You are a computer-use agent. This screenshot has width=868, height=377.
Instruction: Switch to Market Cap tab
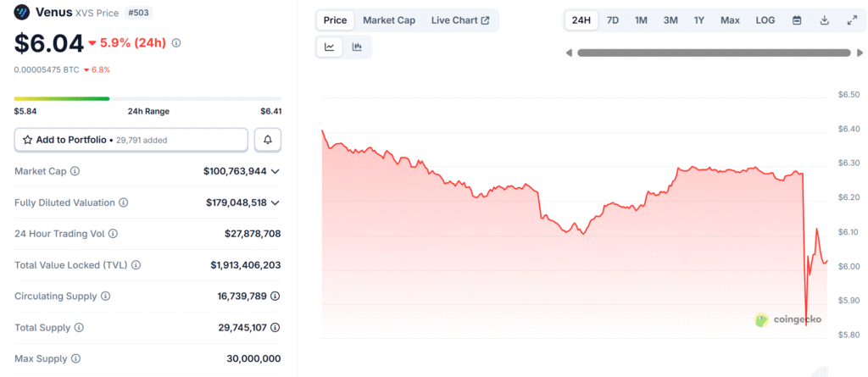point(389,20)
